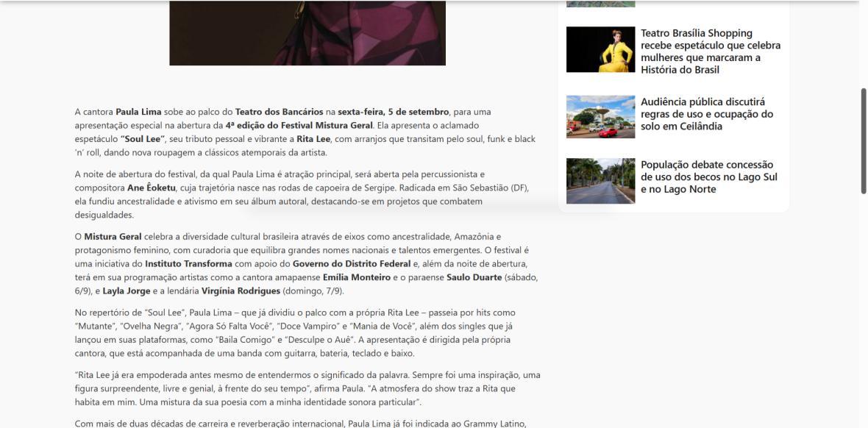The width and height of the screenshot is (868, 428).
Task: Click the bold name 'Ane Êoketu'
Action: 151,188
